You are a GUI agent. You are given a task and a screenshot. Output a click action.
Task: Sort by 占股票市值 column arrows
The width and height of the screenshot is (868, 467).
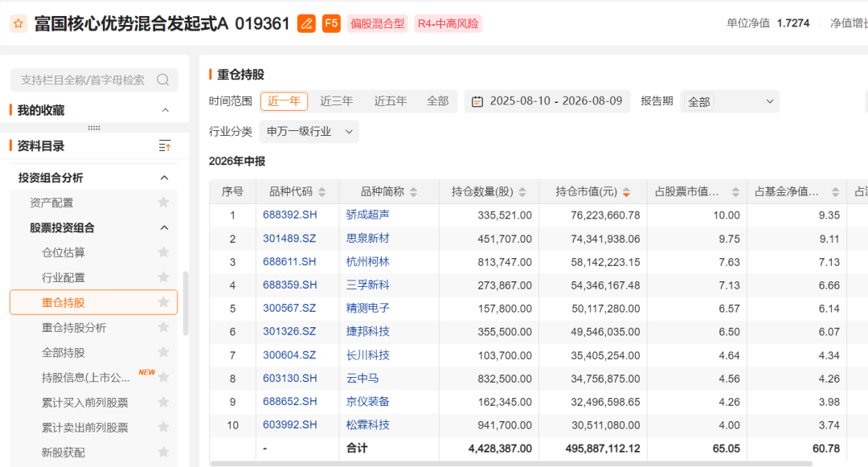coord(735,192)
